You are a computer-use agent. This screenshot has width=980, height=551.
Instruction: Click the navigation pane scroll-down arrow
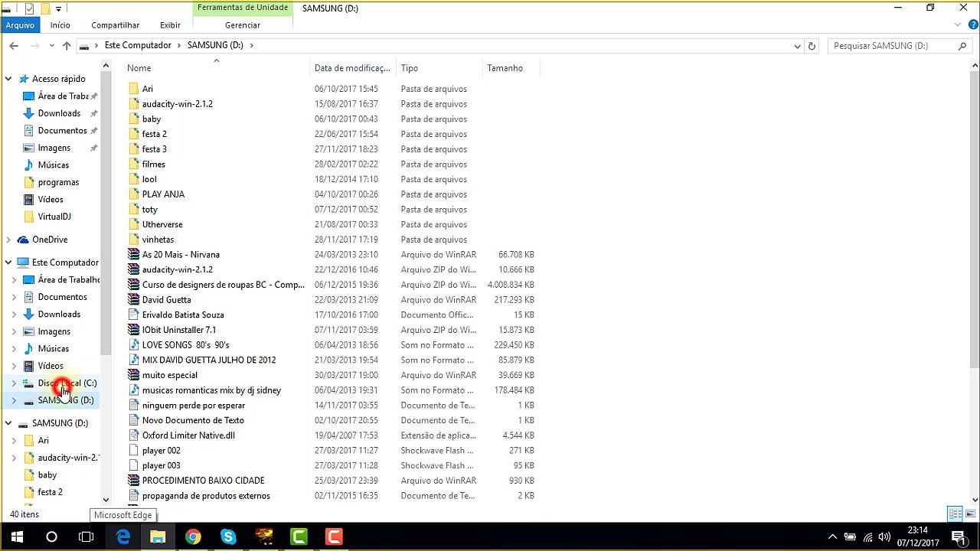click(x=106, y=499)
